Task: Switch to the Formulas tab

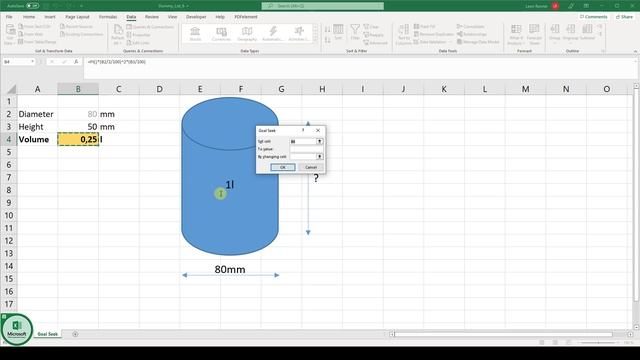Action: click(x=108, y=17)
